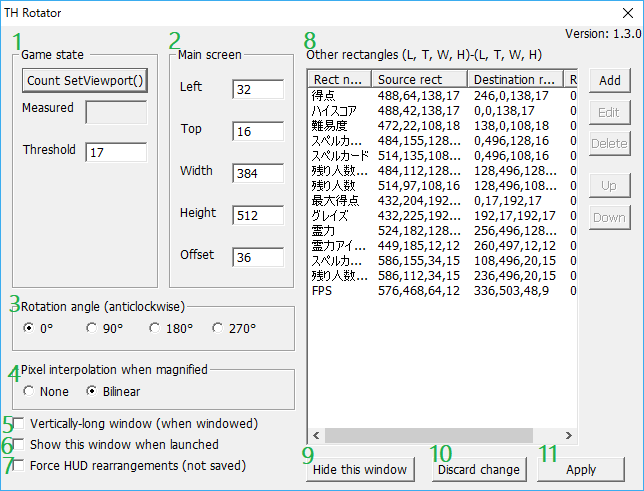The height and width of the screenshot is (491, 644).
Task: Click the Apply button
Action: point(581,469)
